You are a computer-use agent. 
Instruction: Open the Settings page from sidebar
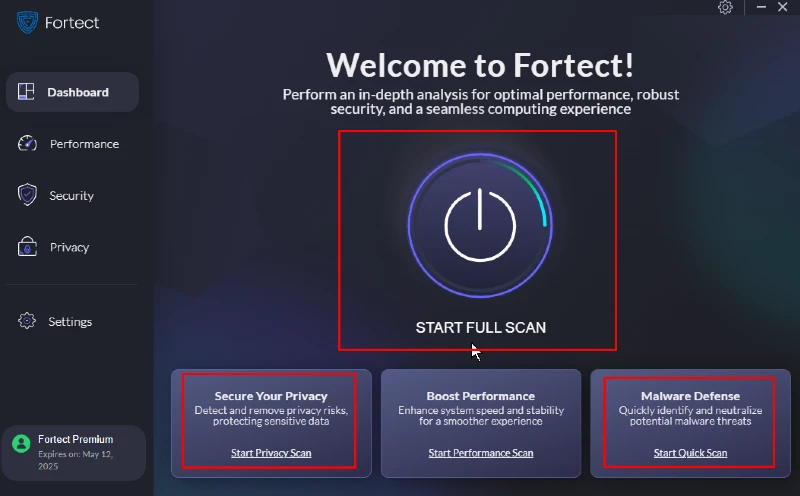tap(72, 321)
